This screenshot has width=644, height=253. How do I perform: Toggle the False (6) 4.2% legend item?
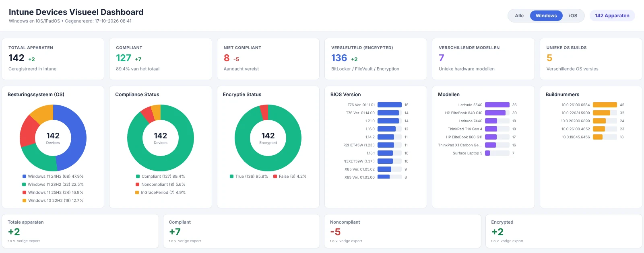tap(290, 177)
